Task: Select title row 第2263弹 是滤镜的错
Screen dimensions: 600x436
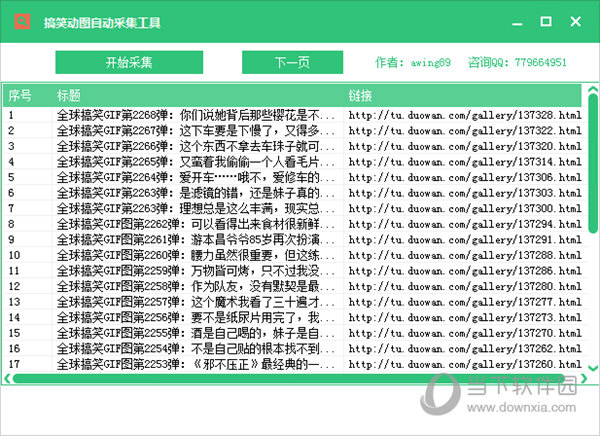Action: point(196,193)
